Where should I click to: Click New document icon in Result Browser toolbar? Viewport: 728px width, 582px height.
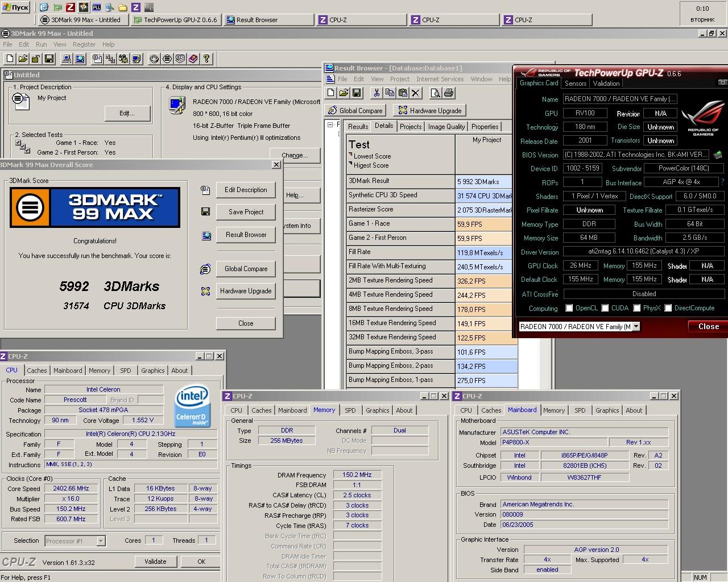tap(331, 93)
